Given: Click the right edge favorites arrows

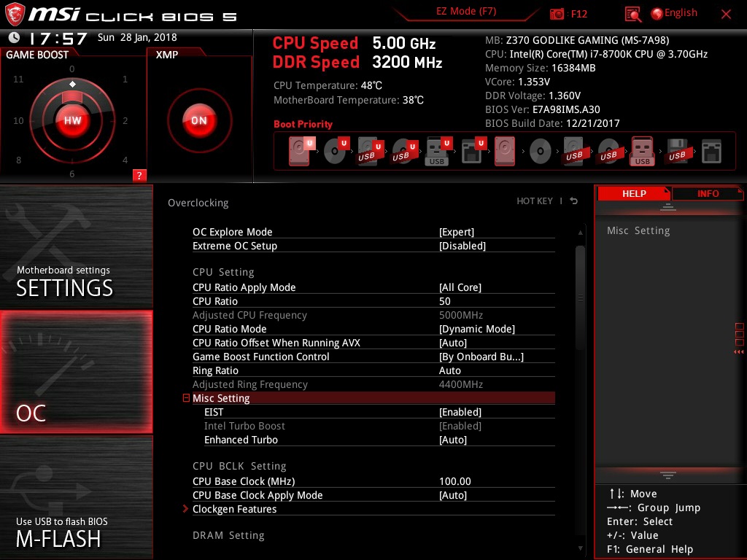Looking at the screenshot, I should pyautogui.click(x=738, y=352).
